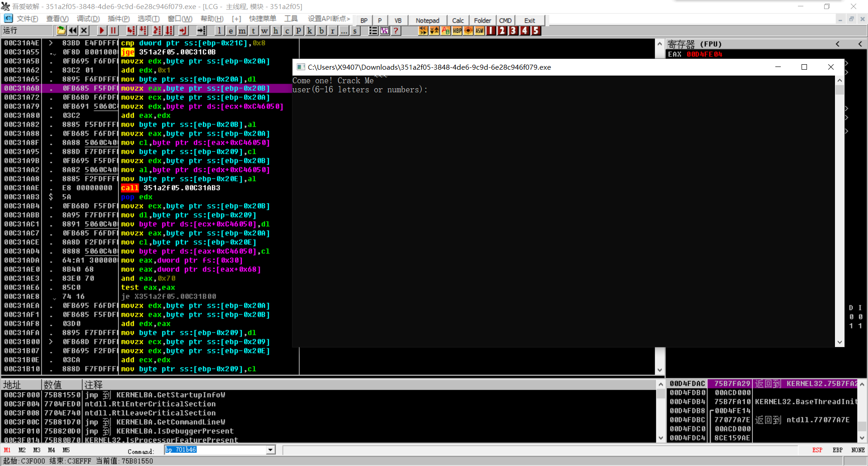868x466 pixels.
Task: Switch to the M2 tab
Action: (22, 450)
